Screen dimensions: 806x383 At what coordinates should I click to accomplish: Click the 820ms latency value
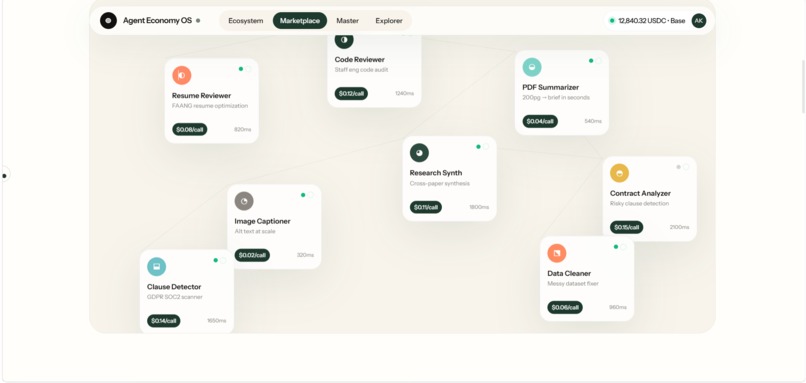tap(243, 130)
